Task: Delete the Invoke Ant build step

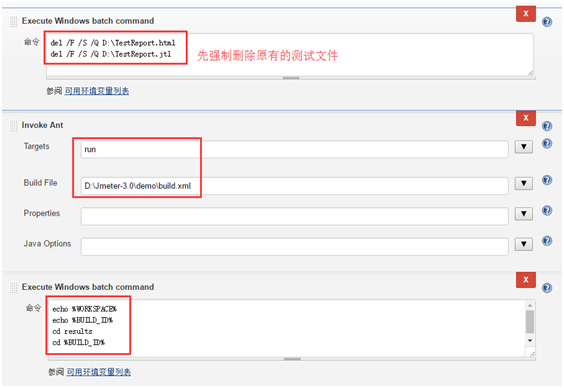Action: 526,118
